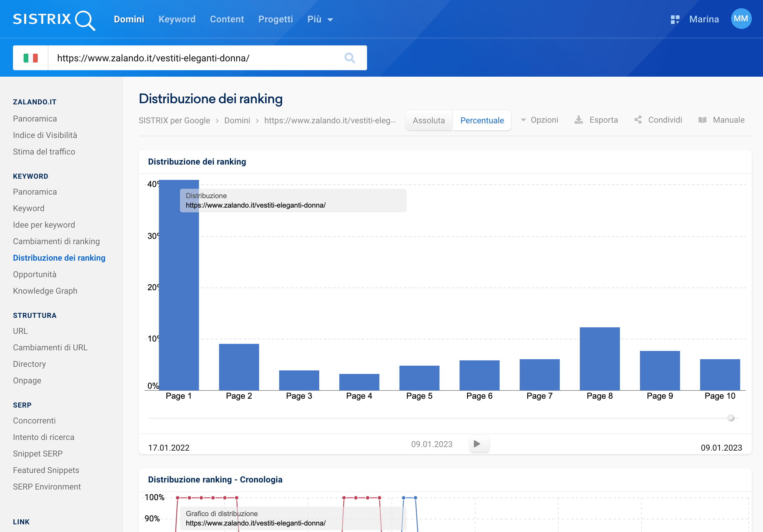Click the Manuale book icon
This screenshot has height=532, width=763.
tap(701, 120)
